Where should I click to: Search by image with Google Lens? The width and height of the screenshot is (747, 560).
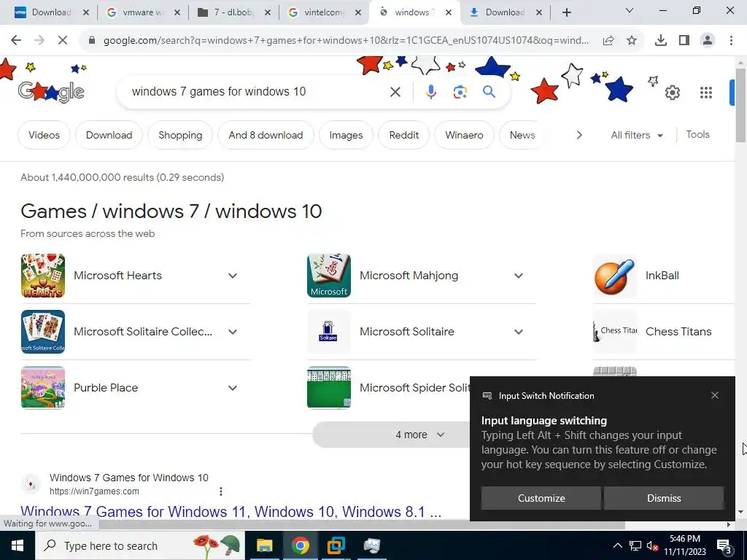[460, 92]
